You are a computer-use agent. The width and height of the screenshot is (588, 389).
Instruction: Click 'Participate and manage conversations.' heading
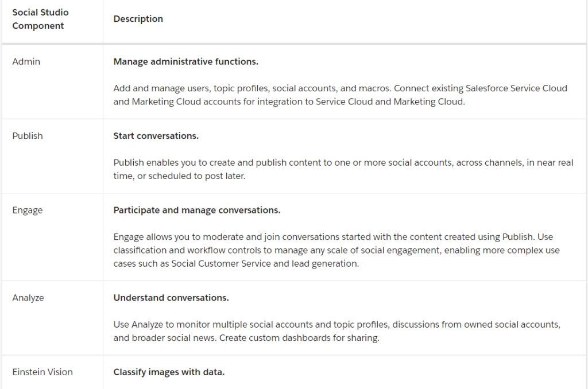point(197,210)
